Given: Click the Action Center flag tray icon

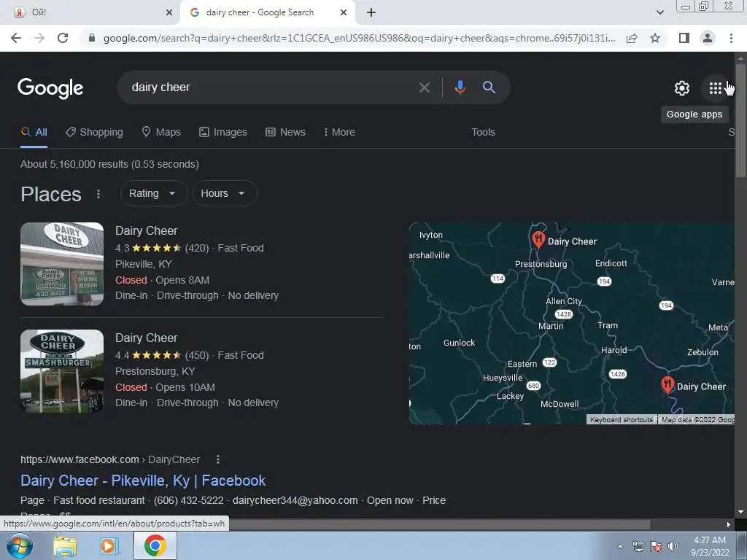Looking at the screenshot, I should pyautogui.click(x=656, y=546).
